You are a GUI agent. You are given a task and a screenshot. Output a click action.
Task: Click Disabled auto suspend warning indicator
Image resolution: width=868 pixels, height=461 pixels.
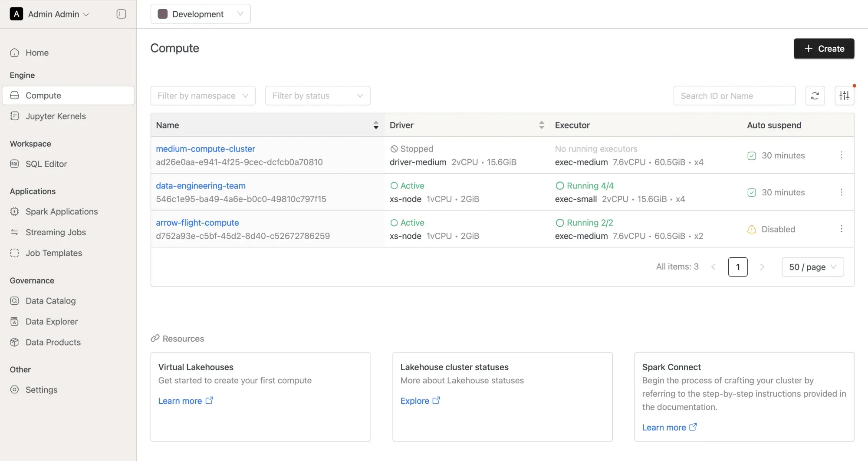(x=752, y=230)
